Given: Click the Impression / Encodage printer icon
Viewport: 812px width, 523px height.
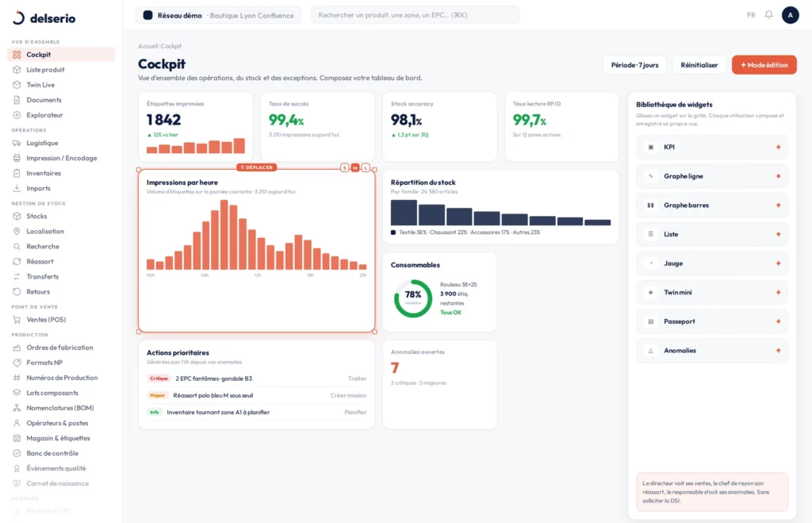Looking at the screenshot, I should [x=17, y=158].
